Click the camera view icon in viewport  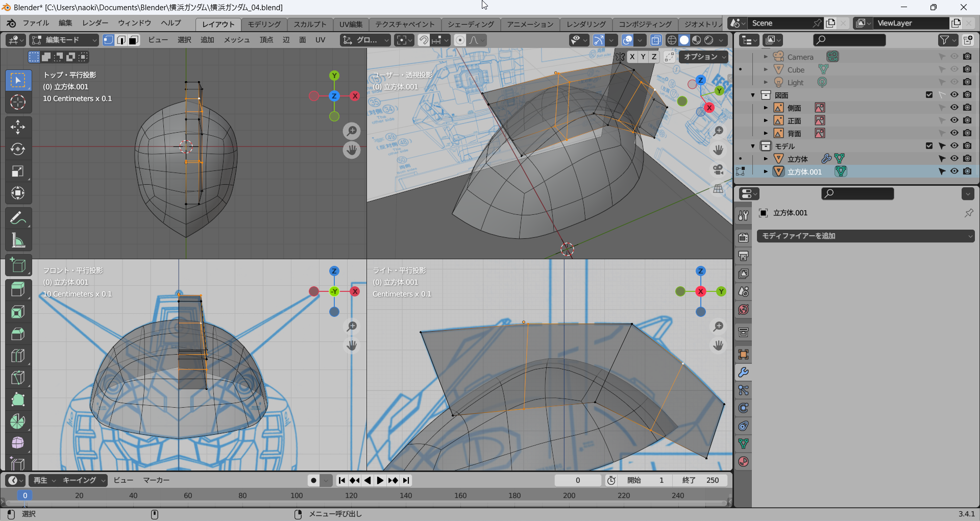(x=718, y=169)
